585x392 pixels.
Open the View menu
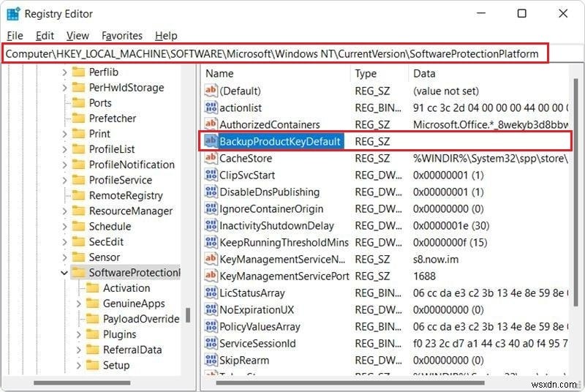(78, 36)
